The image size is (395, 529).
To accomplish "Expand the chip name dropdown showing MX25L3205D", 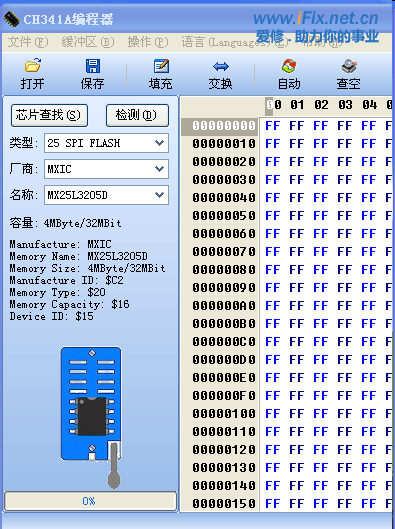I will 160,195.
